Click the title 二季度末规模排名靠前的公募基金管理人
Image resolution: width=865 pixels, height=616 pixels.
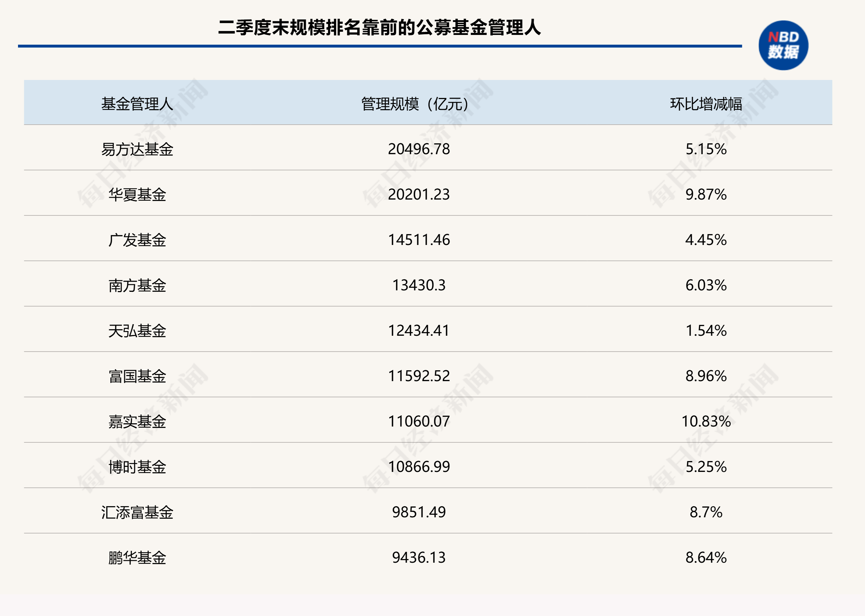coord(380,27)
